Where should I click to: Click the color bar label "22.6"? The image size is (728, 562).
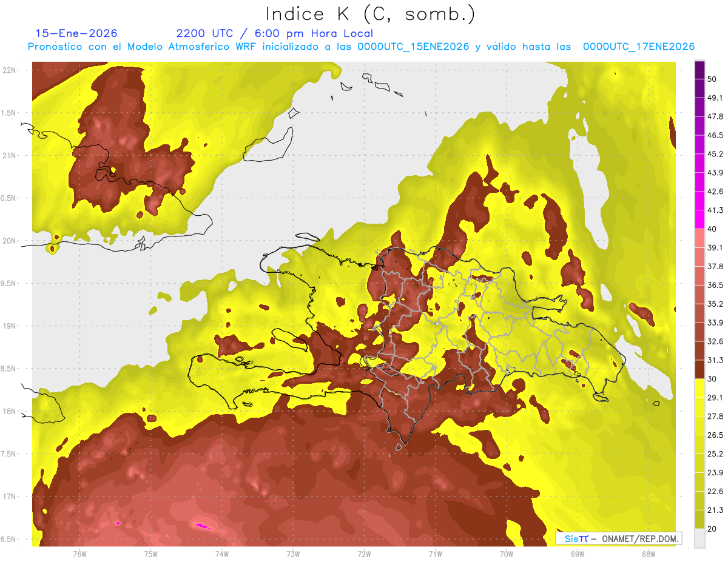pyautogui.click(x=715, y=492)
